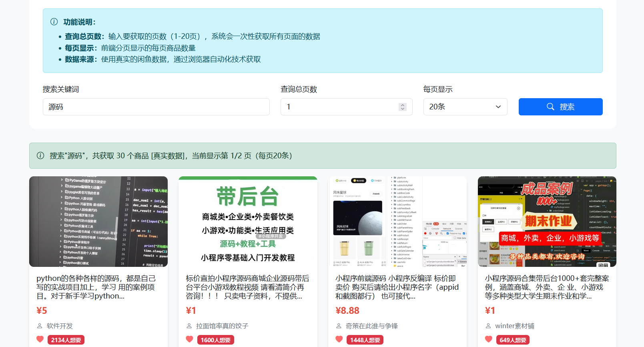Open the python的各种各样的源码 listing title
The width and height of the screenshot is (644, 347).
coord(96,287)
